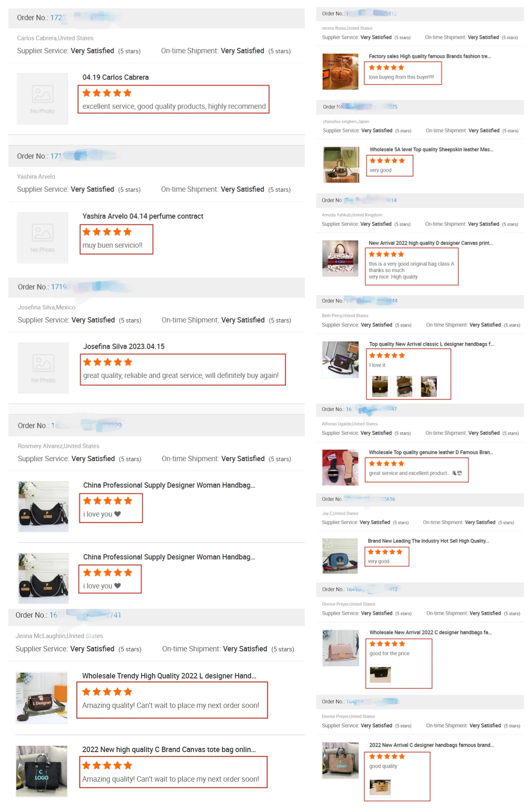Screen dimensions: 531x812
Task: Open the 'L Designer' handbag product thumbnail
Action: [42, 698]
